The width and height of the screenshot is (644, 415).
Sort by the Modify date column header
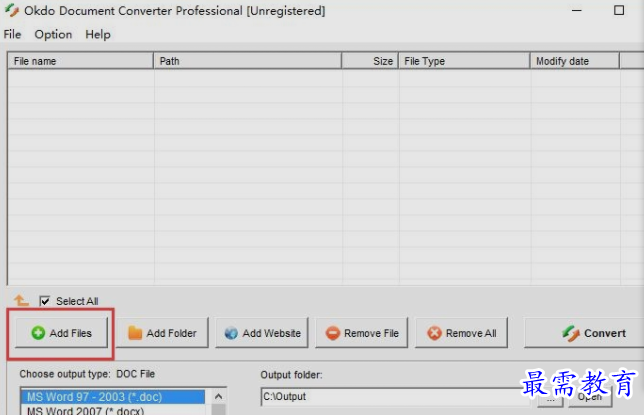[575, 61]
